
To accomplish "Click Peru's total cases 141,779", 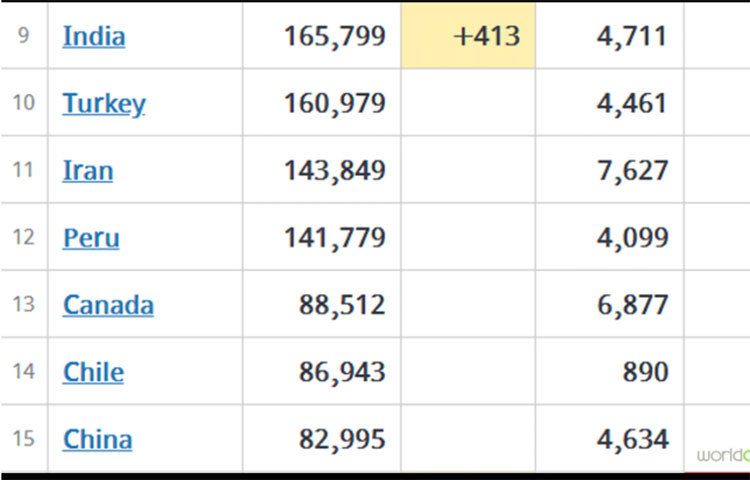I will coord(334,238).
